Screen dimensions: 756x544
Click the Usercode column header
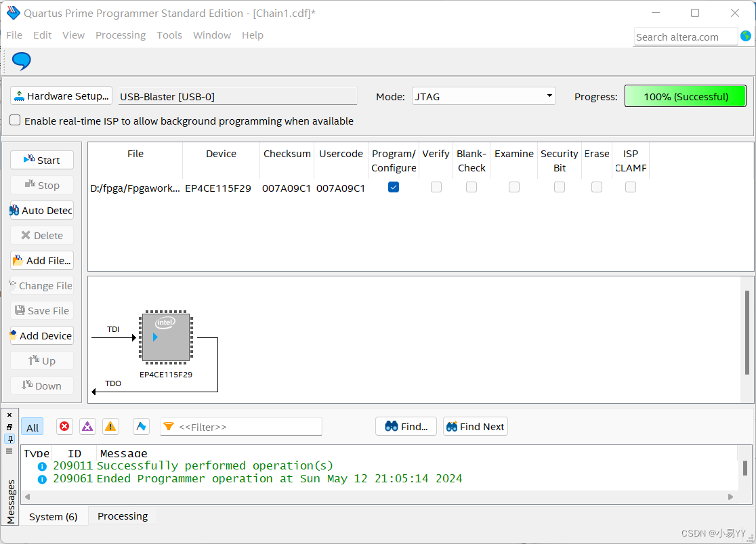coord(341,154)
